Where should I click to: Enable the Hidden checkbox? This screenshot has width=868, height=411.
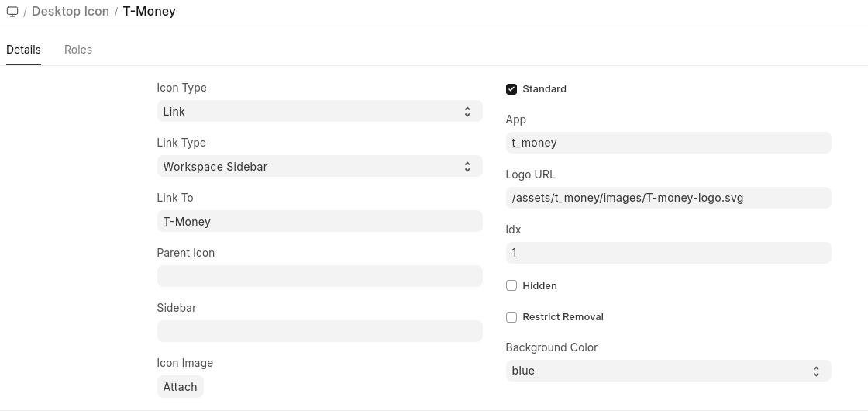(x=511, y=286)
